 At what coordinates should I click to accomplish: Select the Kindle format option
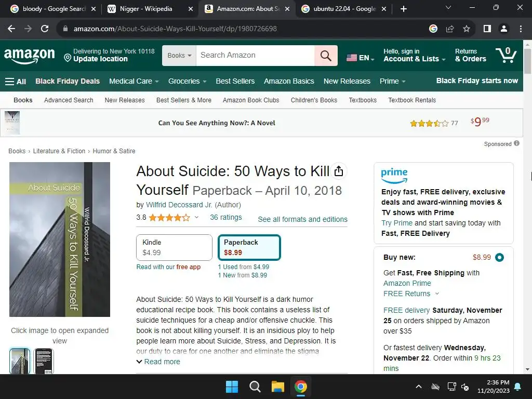pyautogui.click(x=174, y=247)
